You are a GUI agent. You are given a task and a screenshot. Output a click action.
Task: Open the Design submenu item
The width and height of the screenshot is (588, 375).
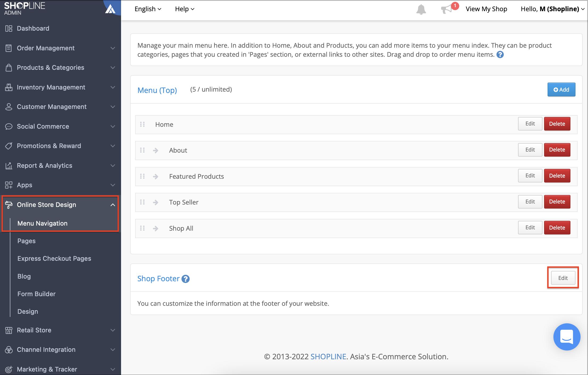click(28, 312)
